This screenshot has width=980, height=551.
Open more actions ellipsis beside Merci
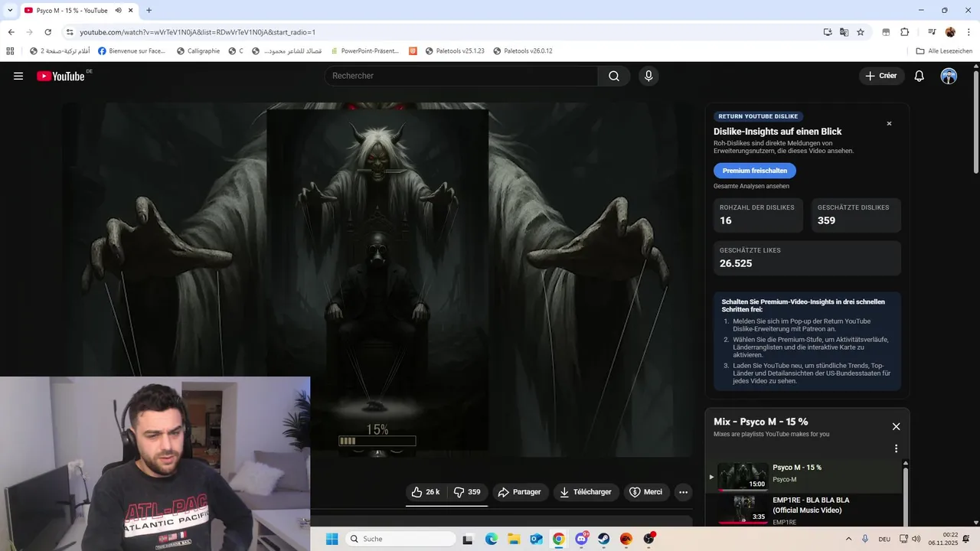click(684, 492)
